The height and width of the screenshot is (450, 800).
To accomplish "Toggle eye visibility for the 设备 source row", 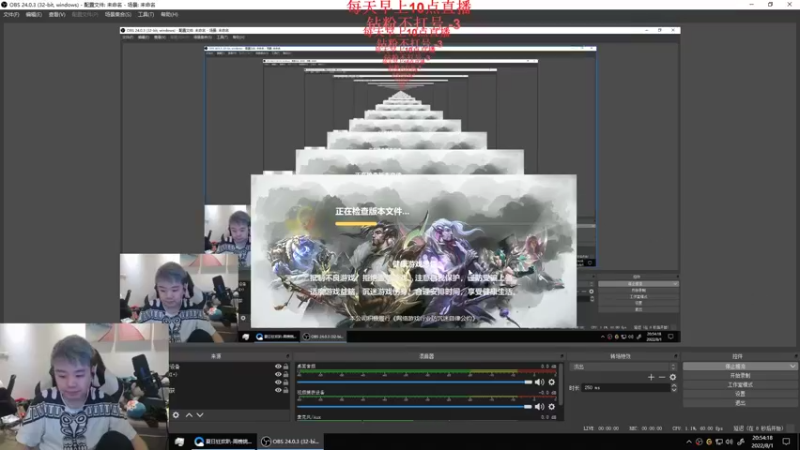I will point(278,367).
